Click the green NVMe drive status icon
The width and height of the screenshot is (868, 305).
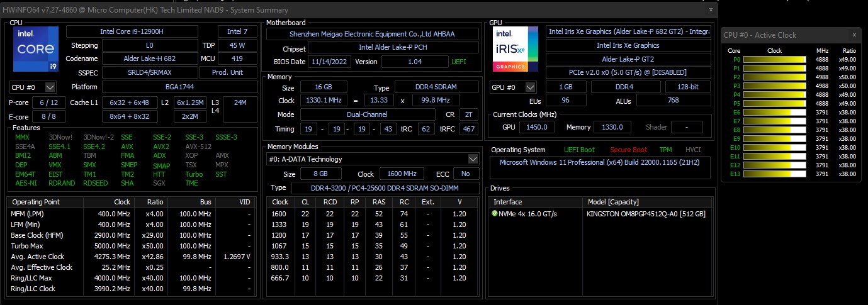click(495, 214)
